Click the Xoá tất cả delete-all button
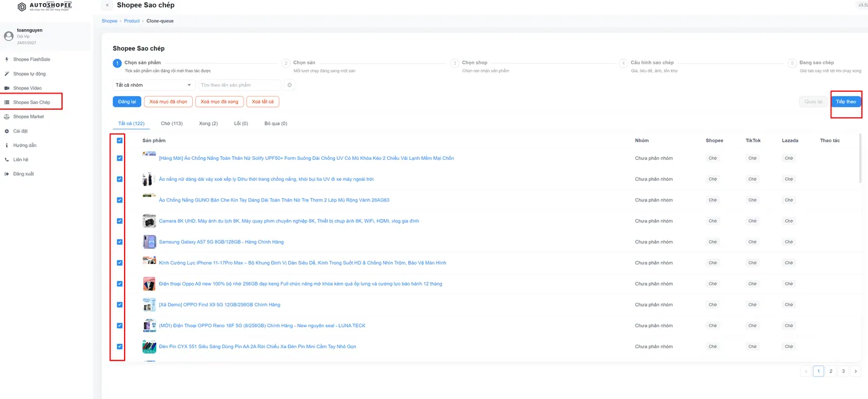 pyautogui.click(x=263, y=102)
